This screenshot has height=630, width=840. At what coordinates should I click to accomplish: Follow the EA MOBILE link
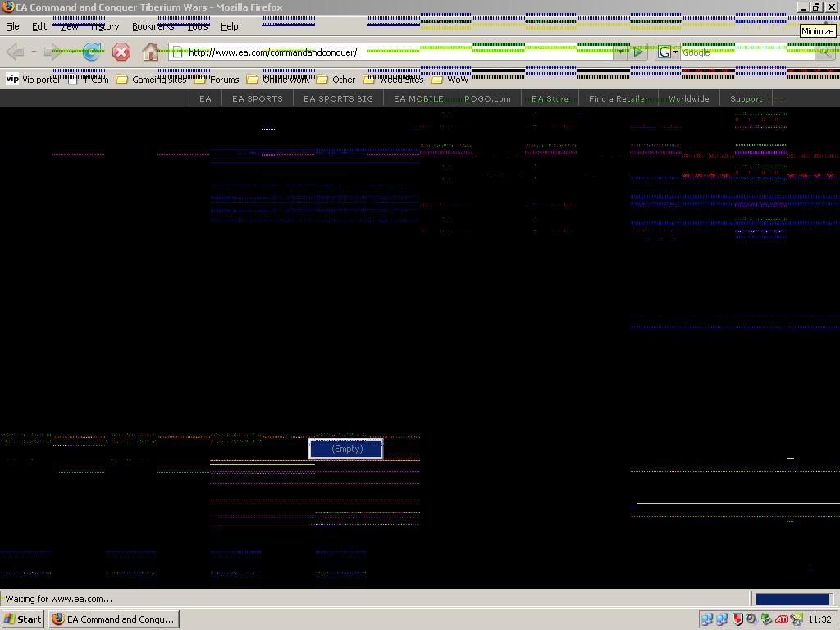click(x=418, y=98)
